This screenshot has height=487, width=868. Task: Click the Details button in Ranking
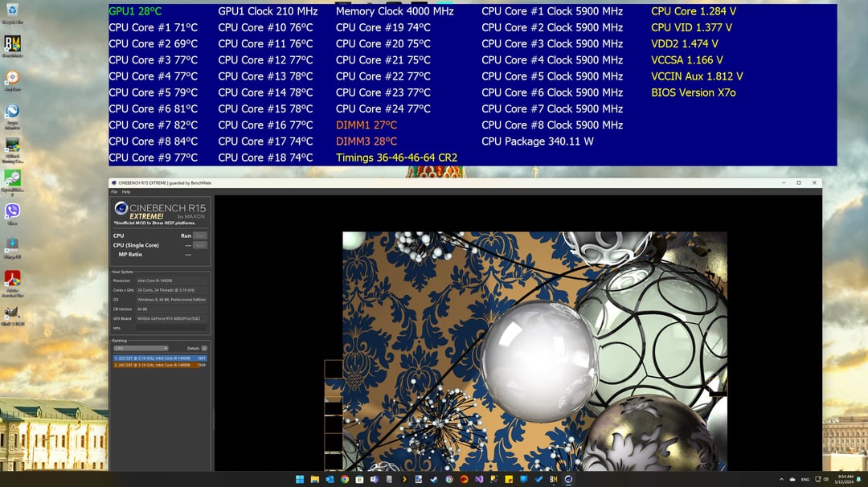[x=204, y=348]
